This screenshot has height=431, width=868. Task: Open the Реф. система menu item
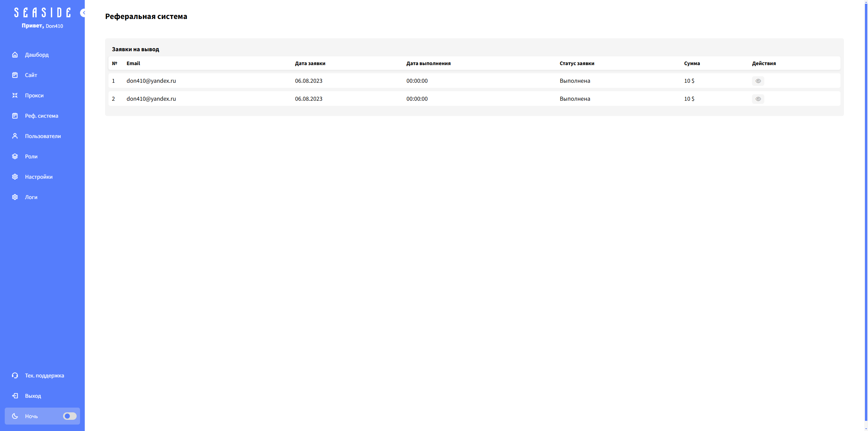tap(41, 116)
